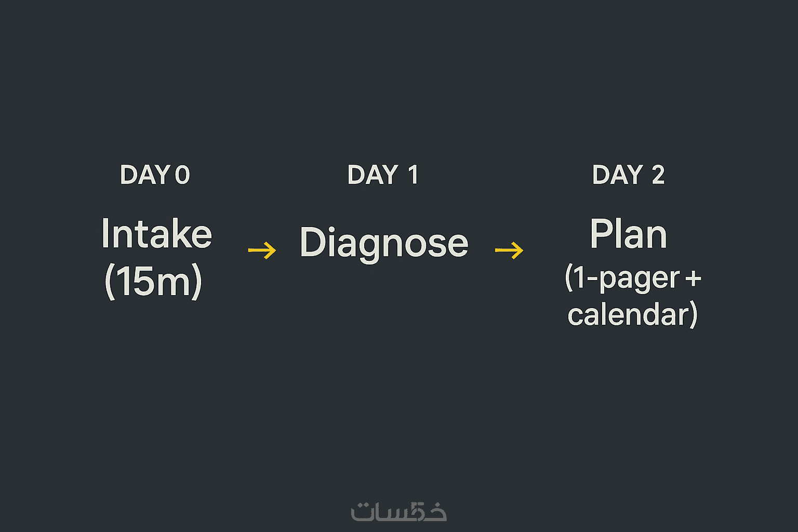Click the word "Intake"
Image resolution: width=798 pixels, height=532 pixels.
[157, 234]
